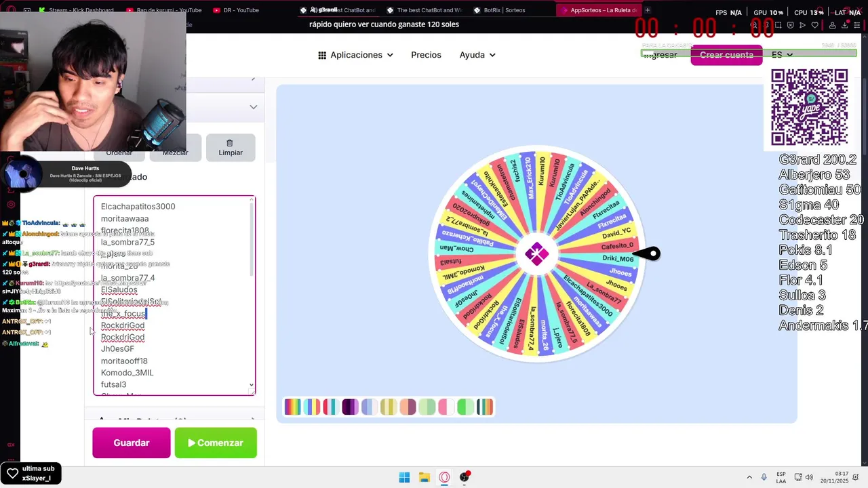The width and height of the screenshot is (868, 488).
Task: Open the Precios page
Action: tap(426, 55)
